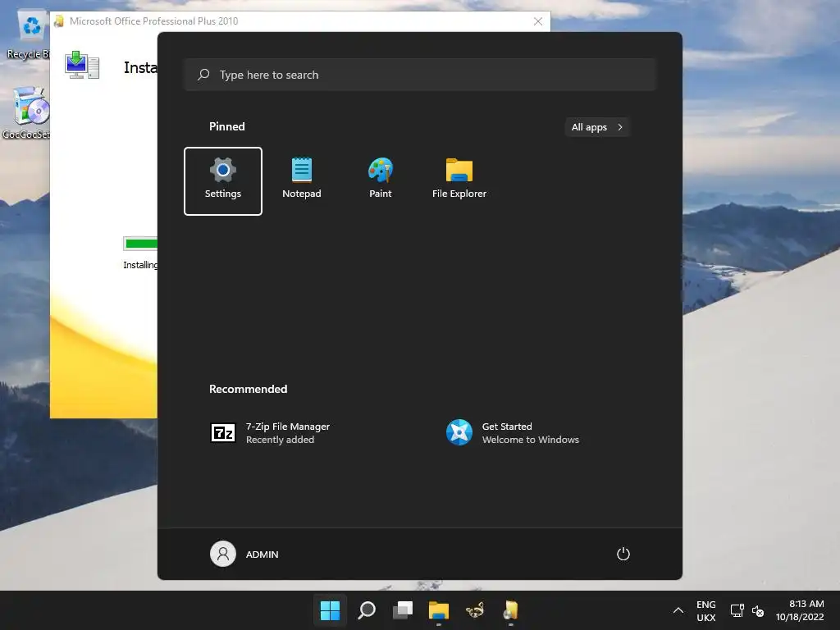Screen dimensions: 840x630
Task: Open File Explorer from pinned apps
Action: (459, 181)
